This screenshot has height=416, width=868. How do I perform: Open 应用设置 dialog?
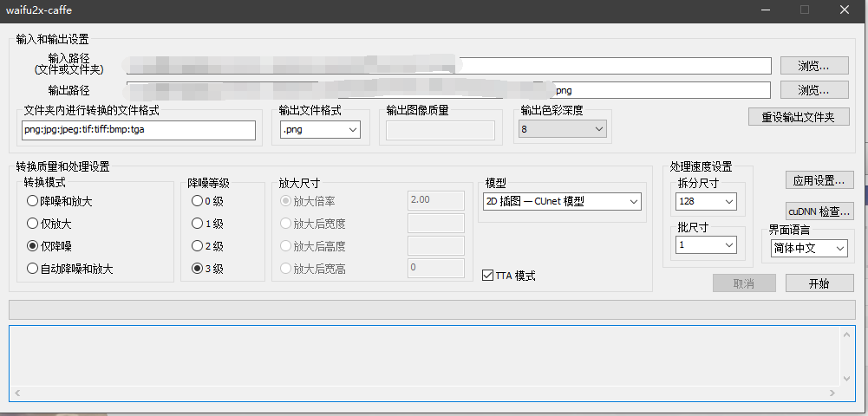tap(819, 180)
